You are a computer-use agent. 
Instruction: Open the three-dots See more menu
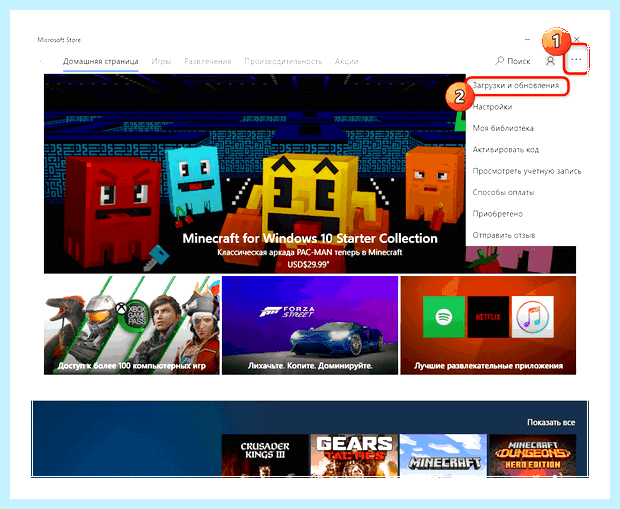tap(576, 60)
